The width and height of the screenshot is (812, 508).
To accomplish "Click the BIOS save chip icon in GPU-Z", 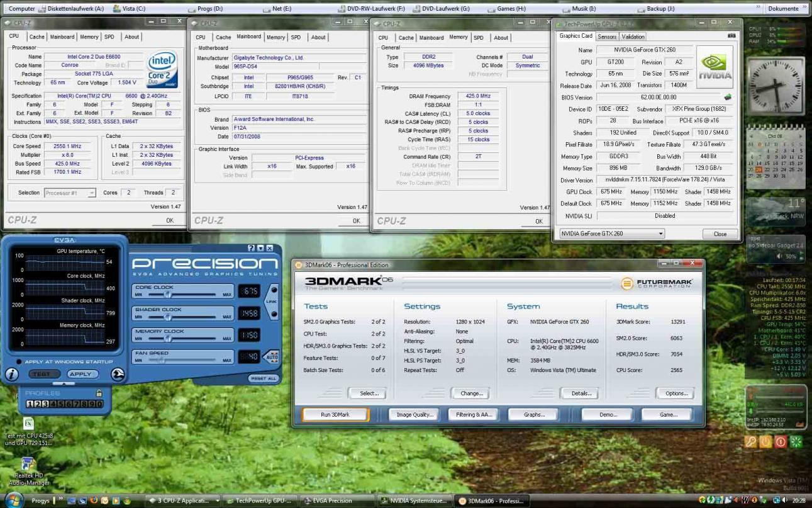I will coord(728,98).
